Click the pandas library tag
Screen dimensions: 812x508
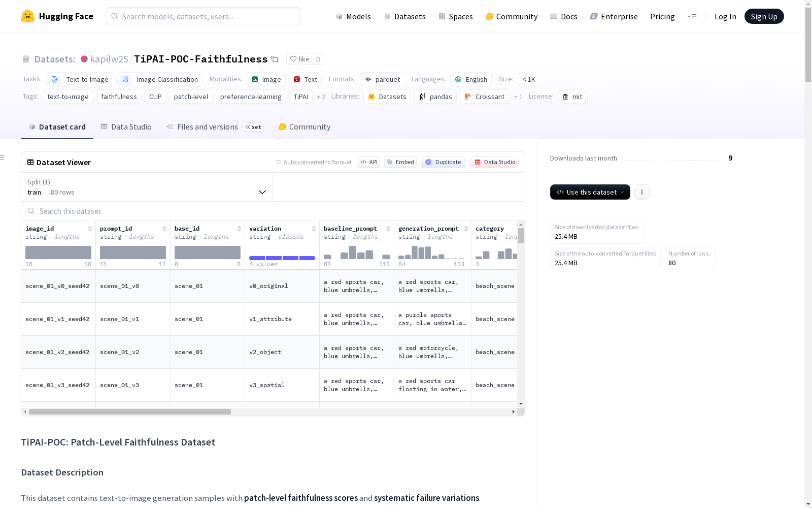point(435,97)
